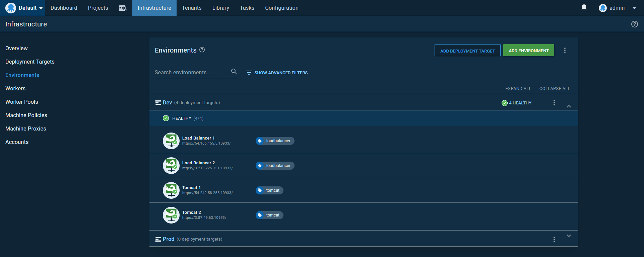644x257 pixels.
Task: Click the help icon beside Environments title
Action: 202,50
